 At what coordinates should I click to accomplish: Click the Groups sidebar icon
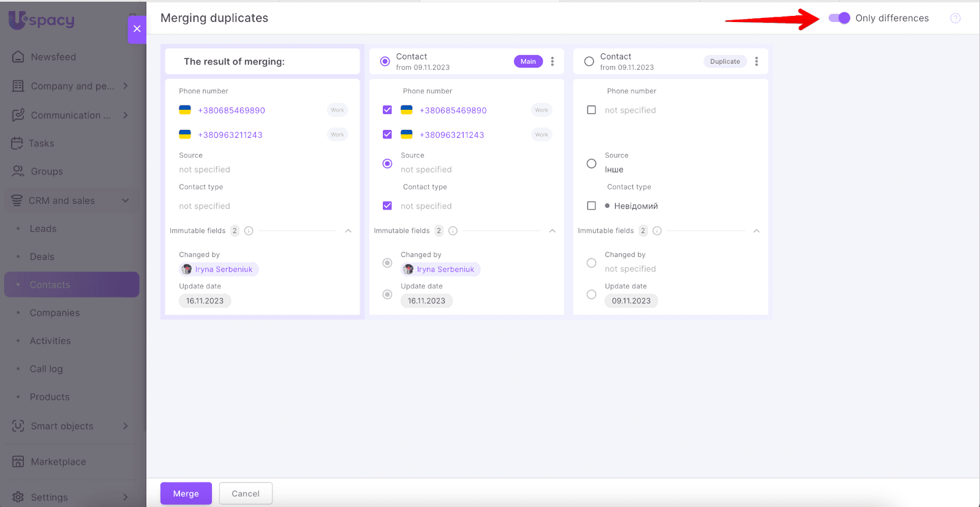tap(18, 172)
